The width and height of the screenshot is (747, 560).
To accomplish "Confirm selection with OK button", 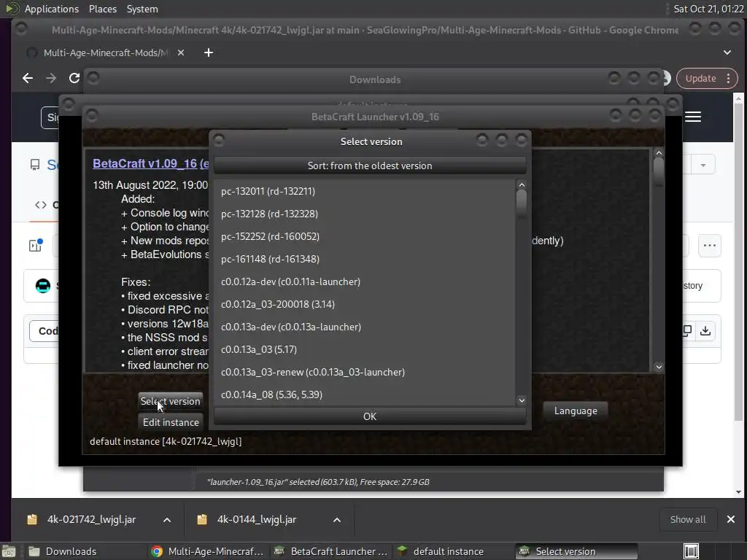I will (x=370, y=416).
